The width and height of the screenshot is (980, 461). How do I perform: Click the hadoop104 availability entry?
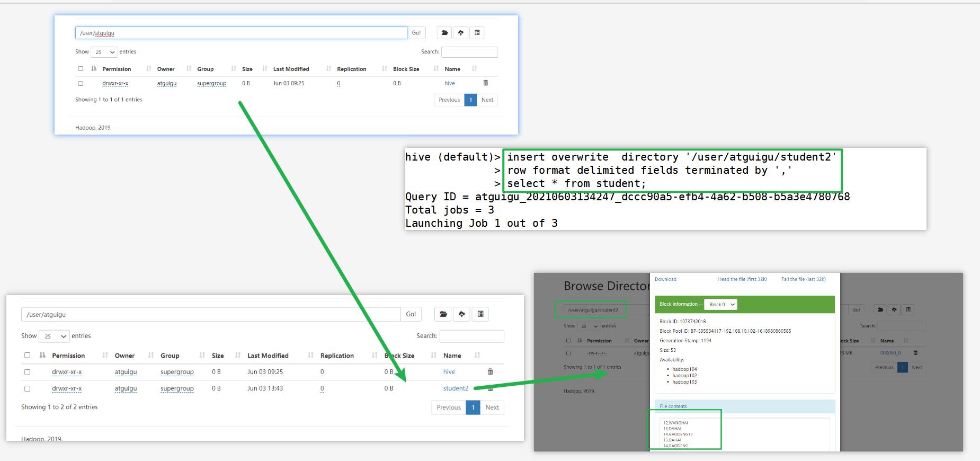pos(684,369)
